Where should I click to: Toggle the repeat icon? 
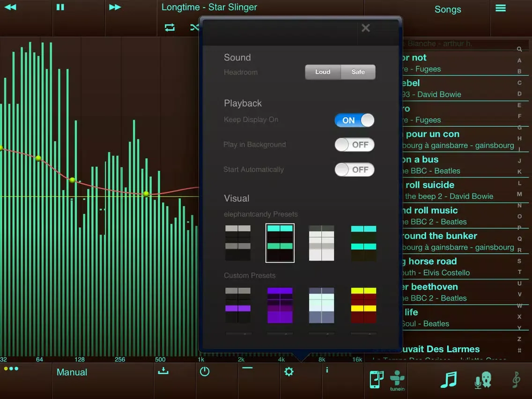point(170,28)
